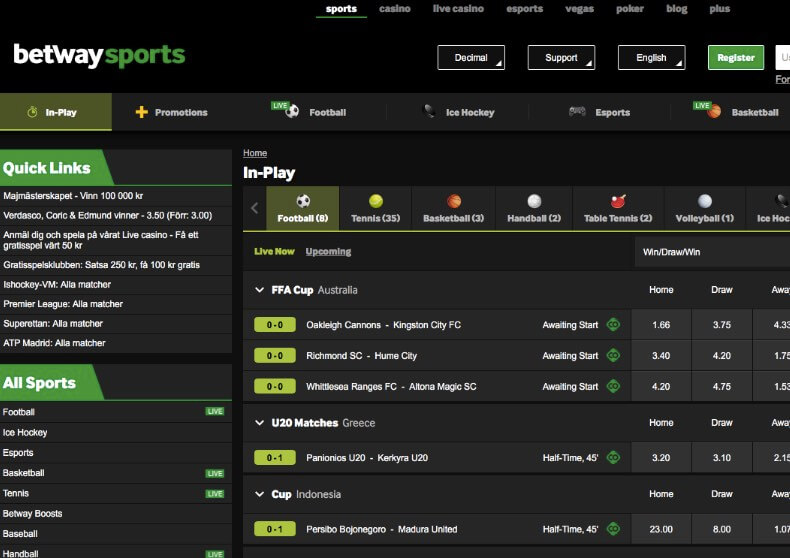Screen dimensions: 790x558
Task: Click the table tennis paddle icon
Action: (618, 201)
